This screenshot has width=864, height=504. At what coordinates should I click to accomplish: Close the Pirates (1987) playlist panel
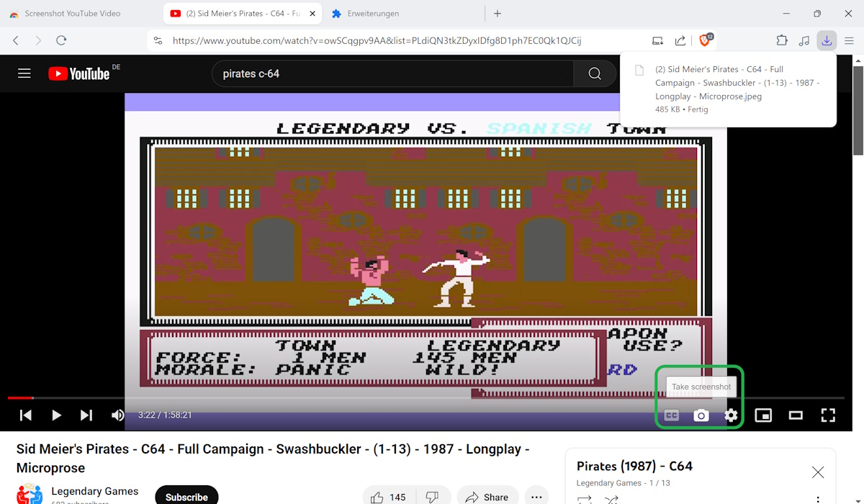point(818,472)
